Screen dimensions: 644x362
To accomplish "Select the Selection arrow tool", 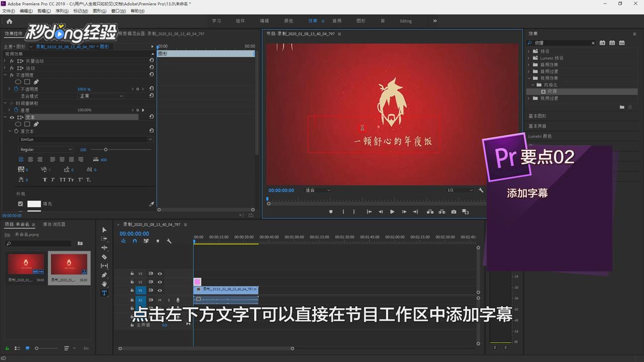I will [104, 230].
